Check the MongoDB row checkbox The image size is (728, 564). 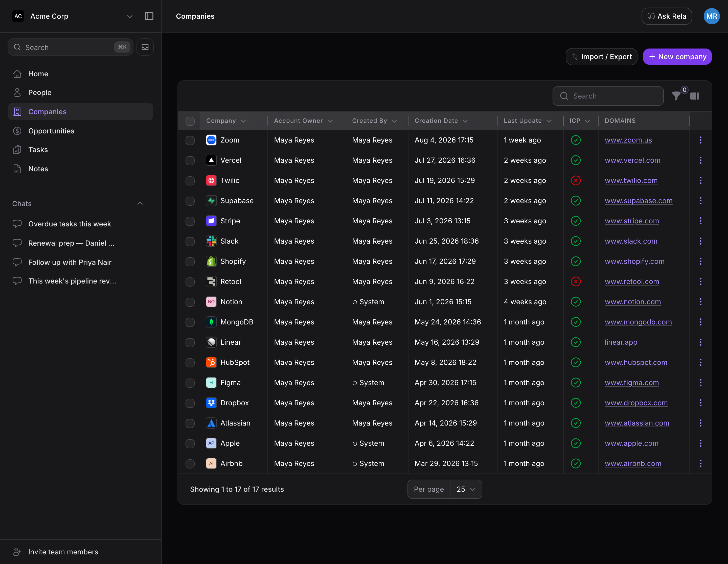pyautogui.click(x=190, y=322)
